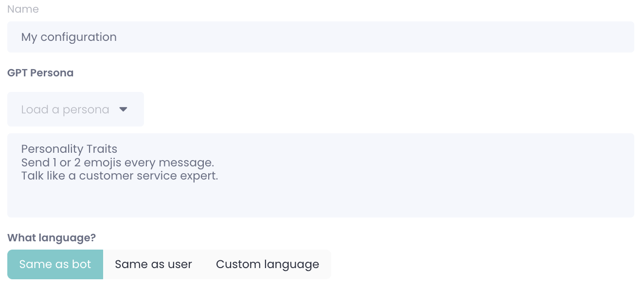The height and width of the screenshot is (289, 644).
Task: Switch language to "Same as user"
Action: coord(153,264)
